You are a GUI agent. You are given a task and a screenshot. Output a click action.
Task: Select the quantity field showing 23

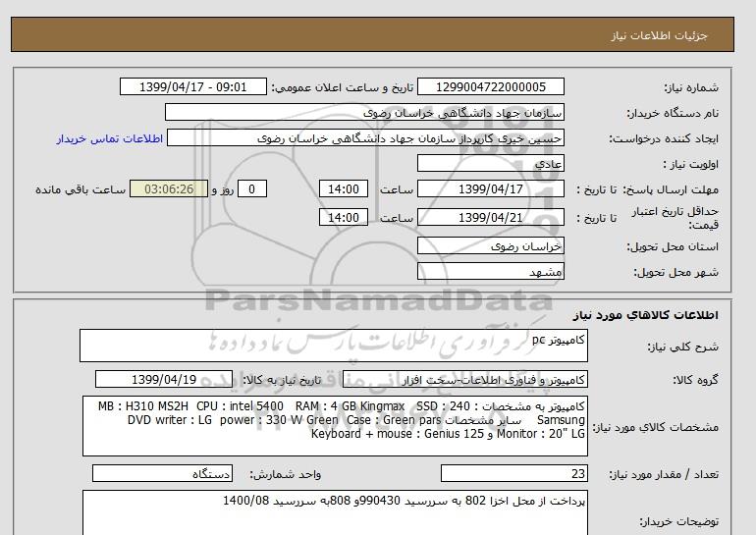(x=513, y=474)
